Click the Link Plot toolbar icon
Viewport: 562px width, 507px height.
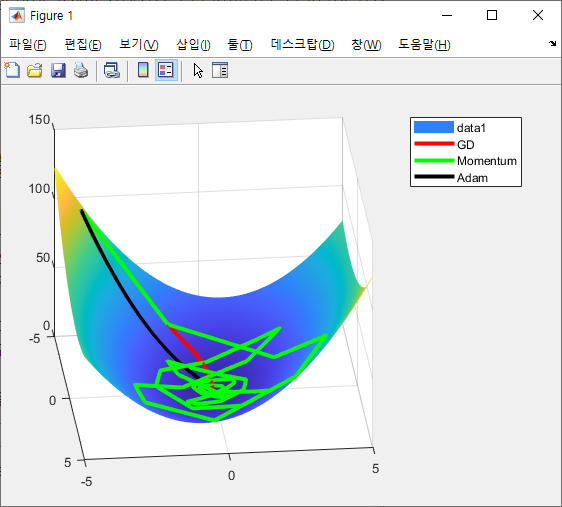(112, 70)
